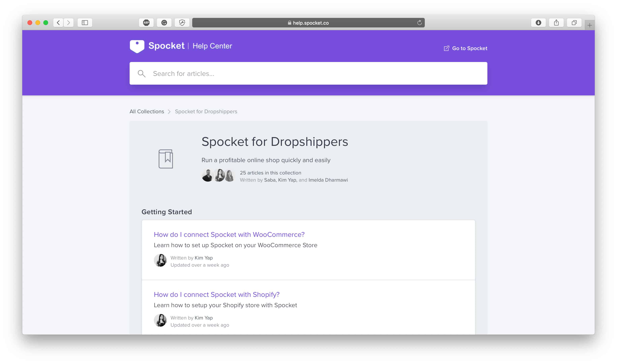Click the search magnifier icon
The image size is (617, 364).
pos(142,73)
